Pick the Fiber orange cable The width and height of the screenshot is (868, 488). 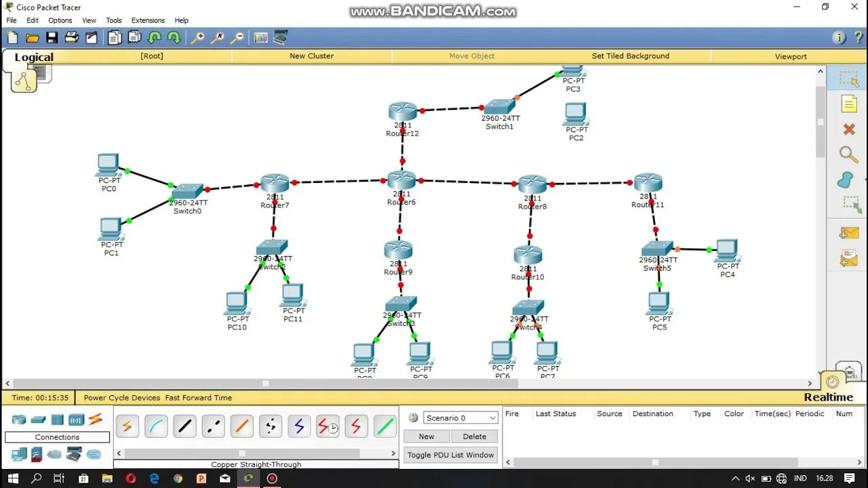coord(242,426)
